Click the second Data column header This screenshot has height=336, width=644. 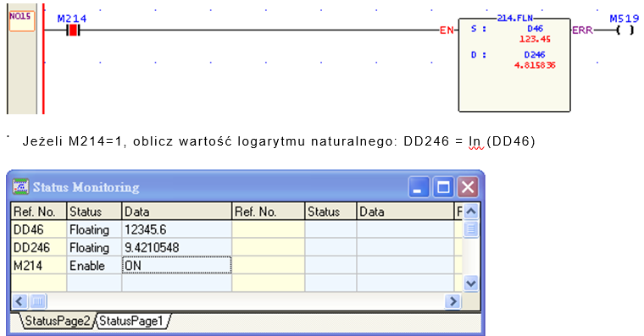pos(405,212)
